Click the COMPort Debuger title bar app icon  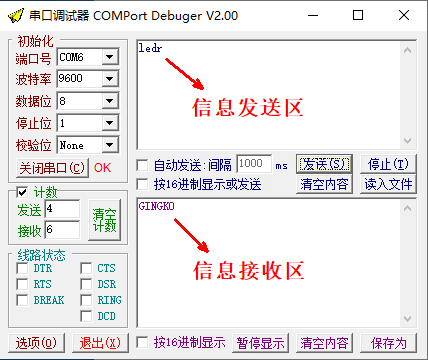point(16,15)
